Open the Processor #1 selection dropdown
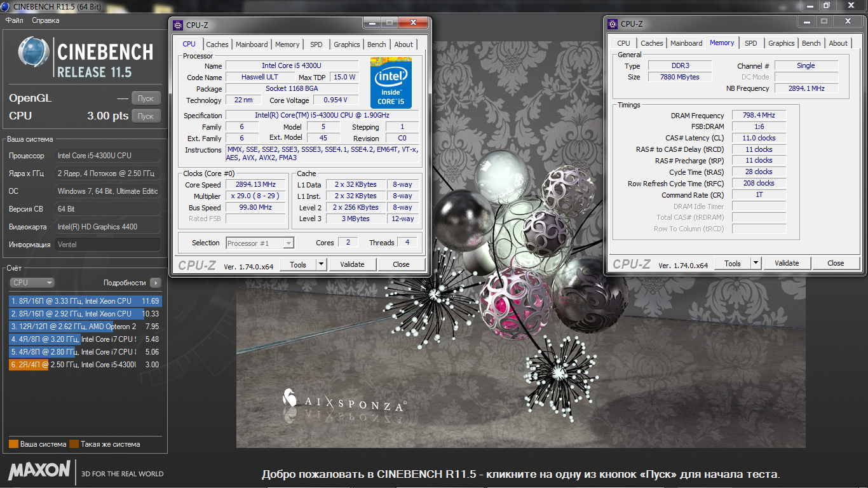868x488 pixels. click(260, 243)
